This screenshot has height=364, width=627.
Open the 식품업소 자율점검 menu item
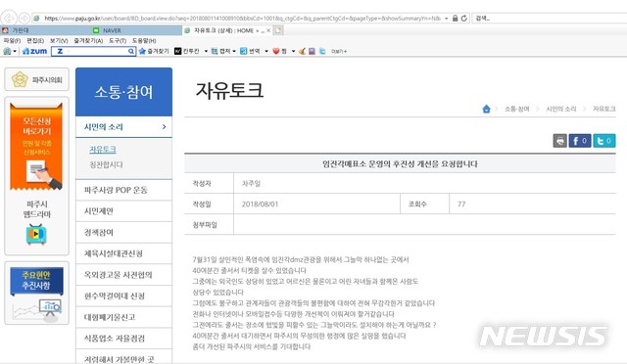[123, 339]
